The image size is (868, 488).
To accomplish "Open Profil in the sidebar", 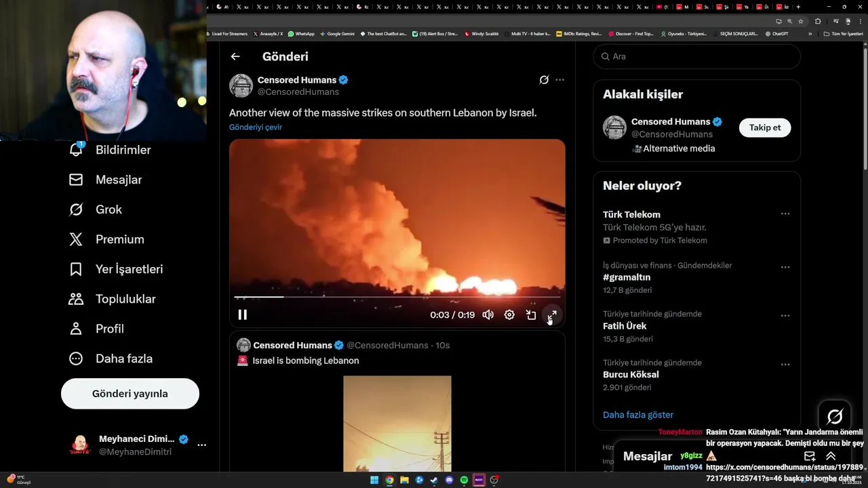I will pyautogui.click(x=96, y=329).
